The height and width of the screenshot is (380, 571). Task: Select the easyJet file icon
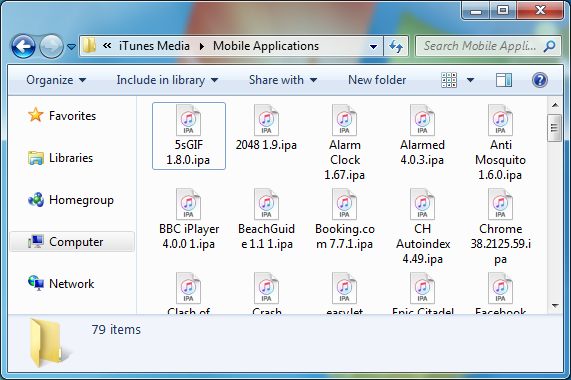click(344, 288)
